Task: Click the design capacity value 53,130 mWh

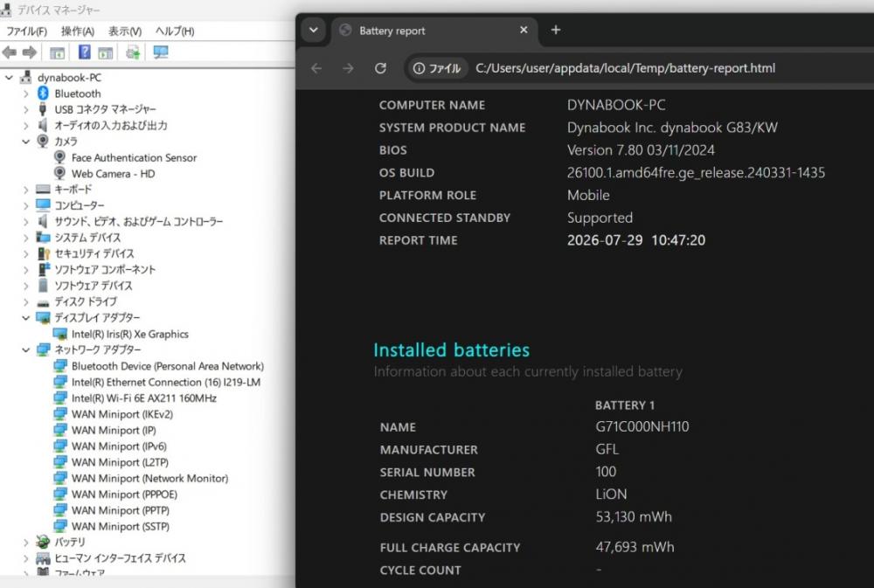Action: (634, 517)
